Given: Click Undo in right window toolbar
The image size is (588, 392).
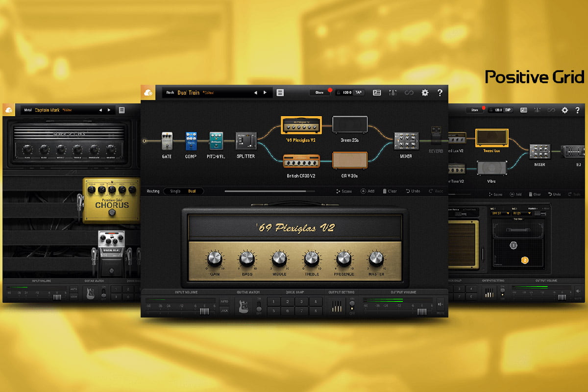Looking at the screenshot, I should pyautogui.click(x=554, y=195).
